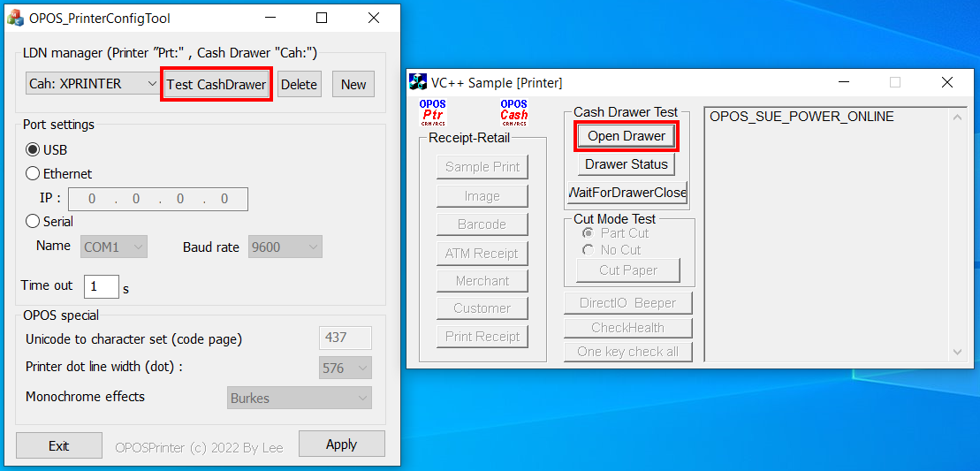This screenshot has width=980, height=471.
Task: Click the scroll down arrow in output log
Action: [x=957, y=352]
